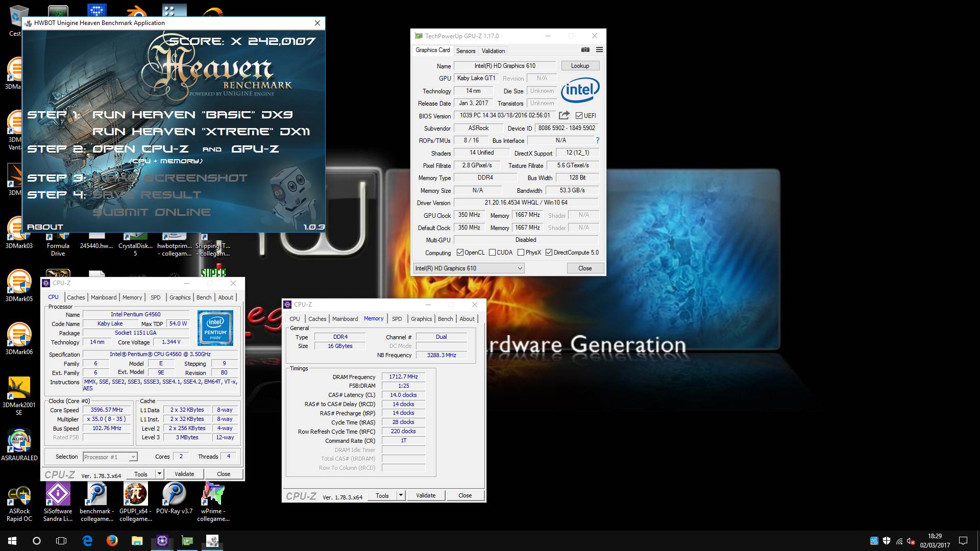Screen dimensions: 980x551
Task: Click the Close button in GPU-Z
Action: point(585,268)
